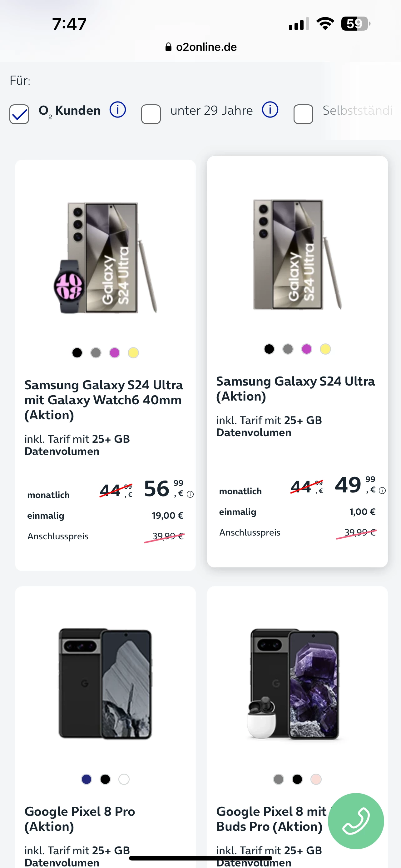Check the Selbstständig checkbox
The width and height of the screenshot is (401, 868).
[x=303, y=114]
